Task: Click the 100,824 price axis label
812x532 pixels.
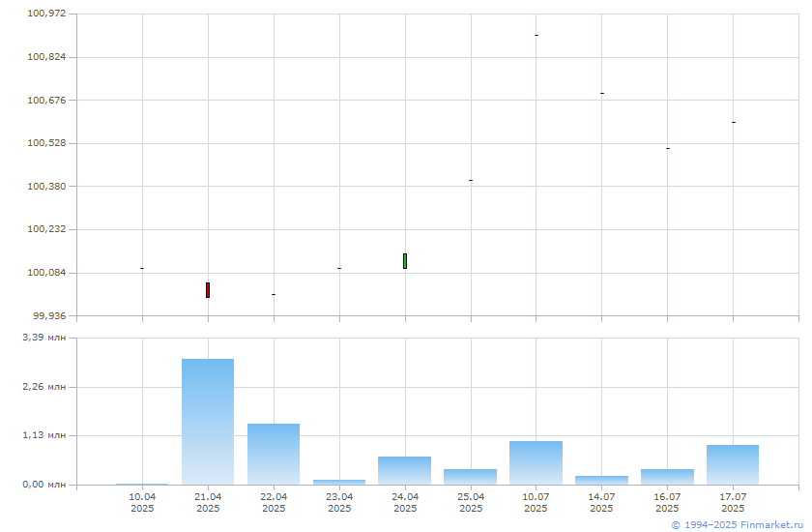Action: click(x=46, y=57)
